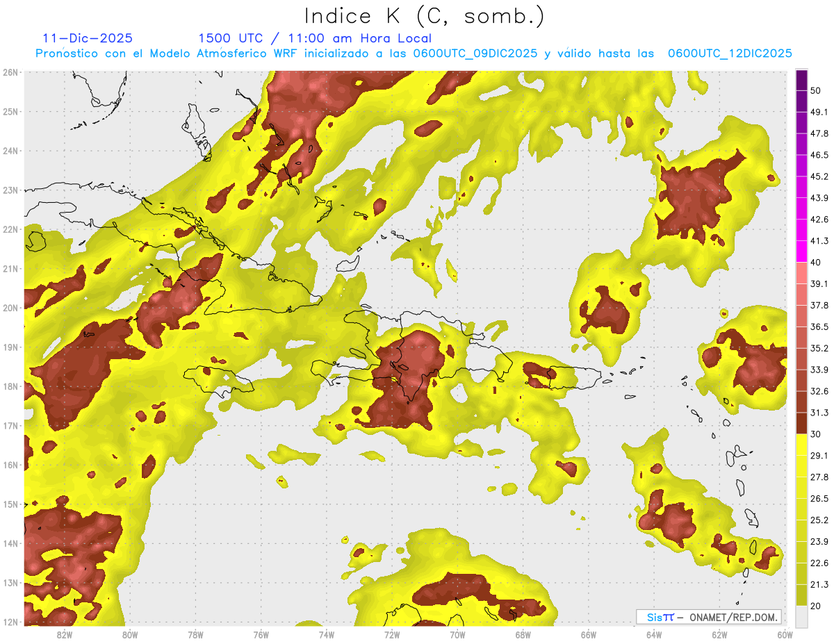Click the '45.2' legend value
The image size is (834, 644).
[x=819, y=176]
